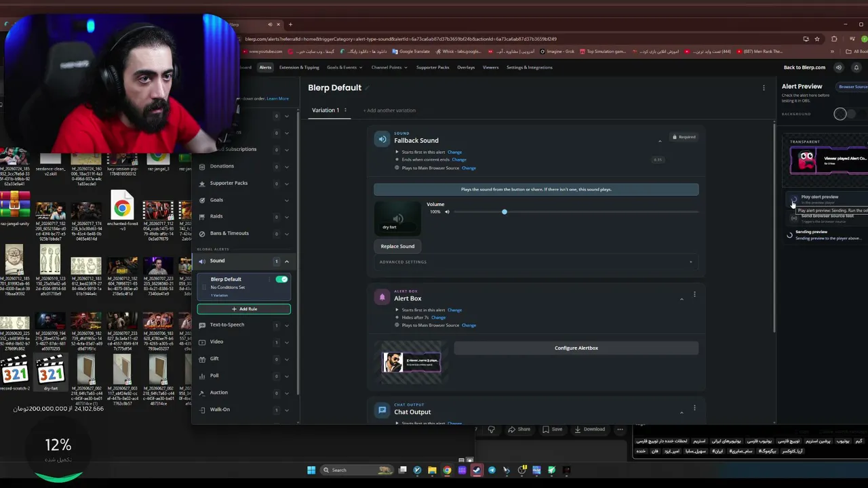Expand the Donations category
Screen dimensions: 868x488
(286, 166)
